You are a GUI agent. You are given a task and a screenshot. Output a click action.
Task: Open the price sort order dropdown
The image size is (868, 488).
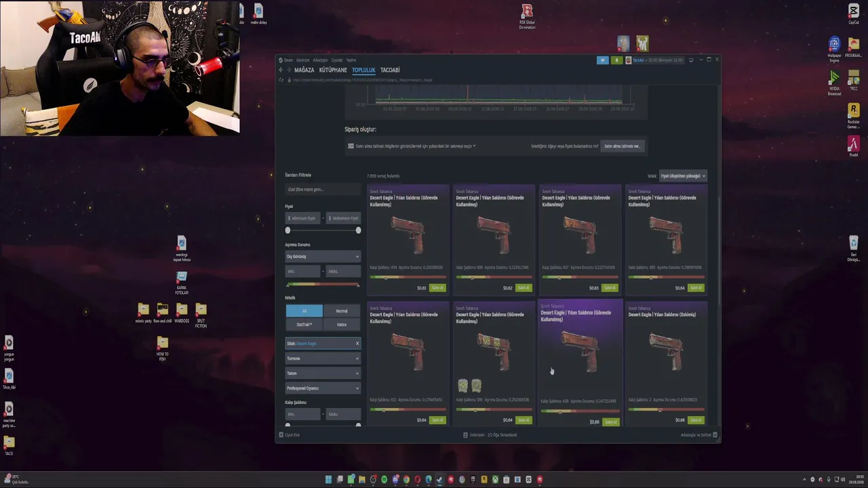tap(683, 176)
